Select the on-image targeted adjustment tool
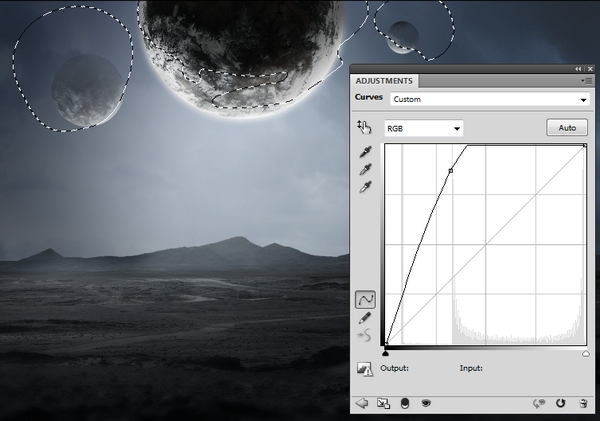The width and height of the screenshot is (600, 421). tap(364, 128)
